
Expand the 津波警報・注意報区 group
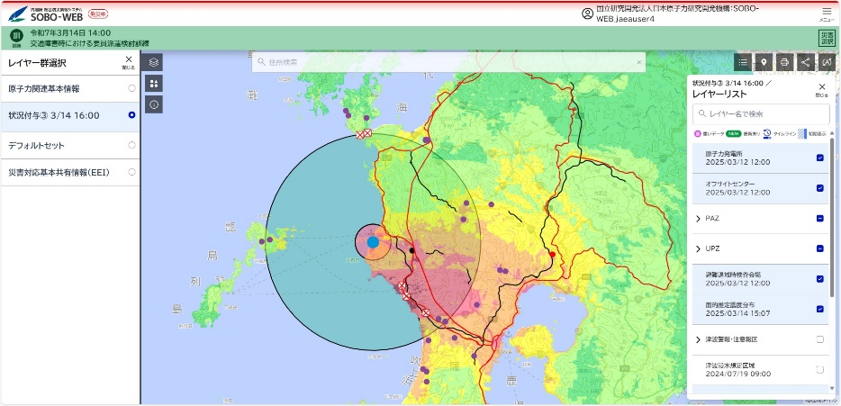pos(697,340)
